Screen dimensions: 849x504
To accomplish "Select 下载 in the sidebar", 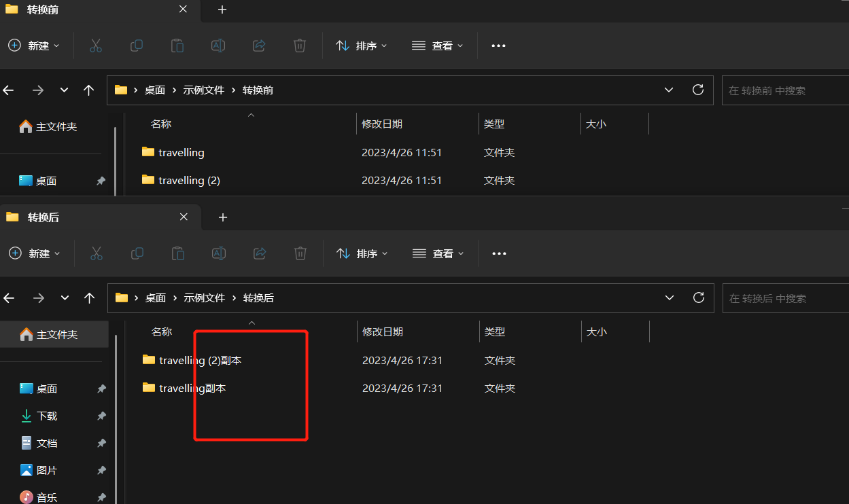I will coord(46,416).
